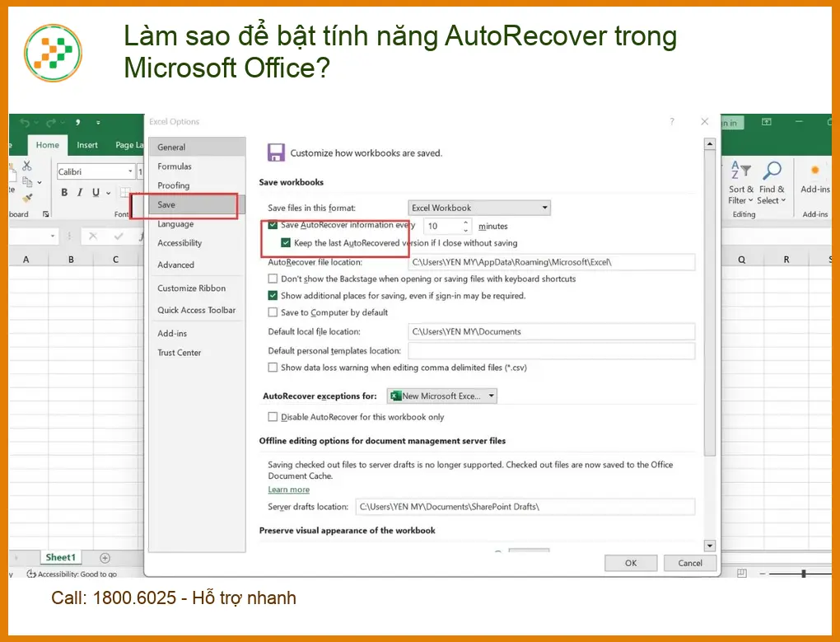
Task: Switch to the Insert ribbon tab
Action: tap(86, 145)
